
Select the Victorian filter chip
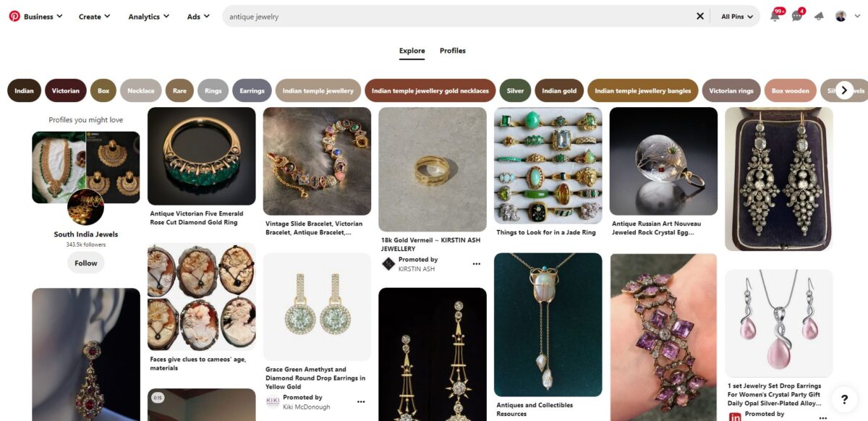65,90
